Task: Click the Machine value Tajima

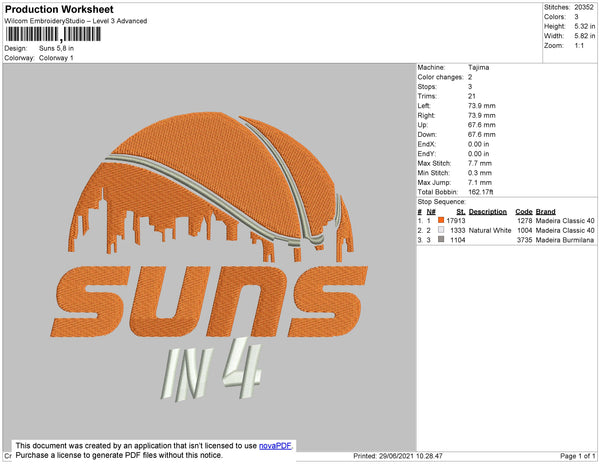Action: coord(479,68)
